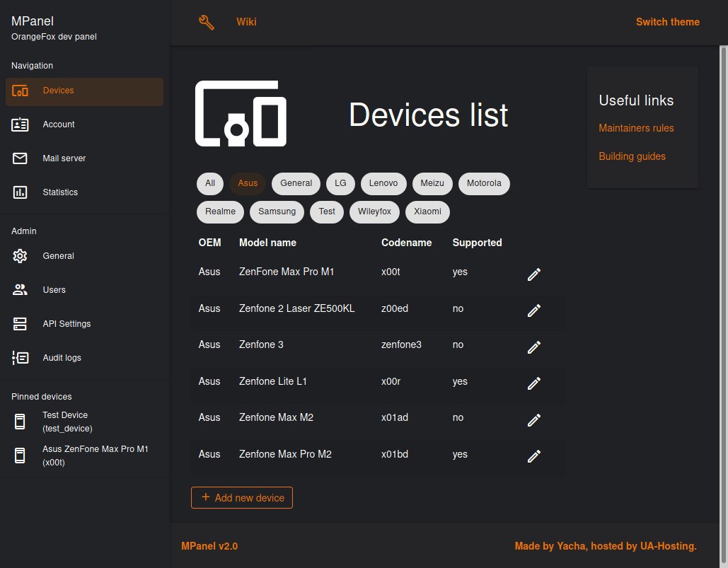Click the wrench icon in top bar
Image resolution: width=728 pixels, height=568 pixels.
tap(207, 22)
